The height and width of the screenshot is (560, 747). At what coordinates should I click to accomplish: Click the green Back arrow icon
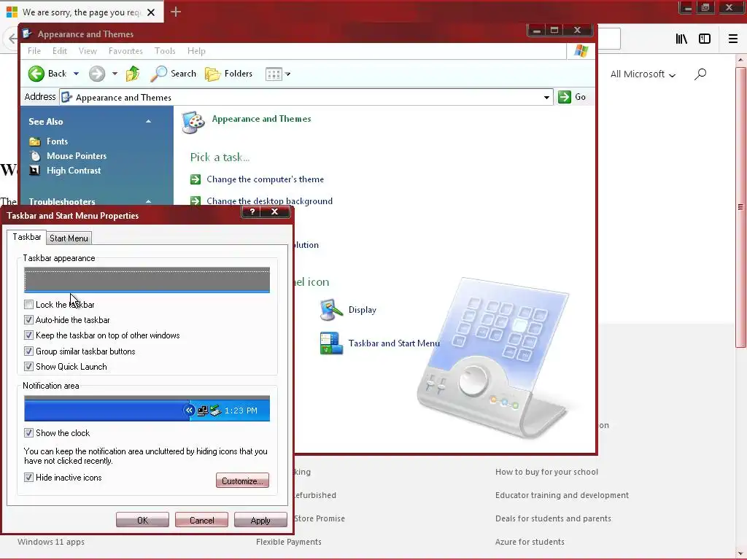pyautogui.click(x=36, y=74)
